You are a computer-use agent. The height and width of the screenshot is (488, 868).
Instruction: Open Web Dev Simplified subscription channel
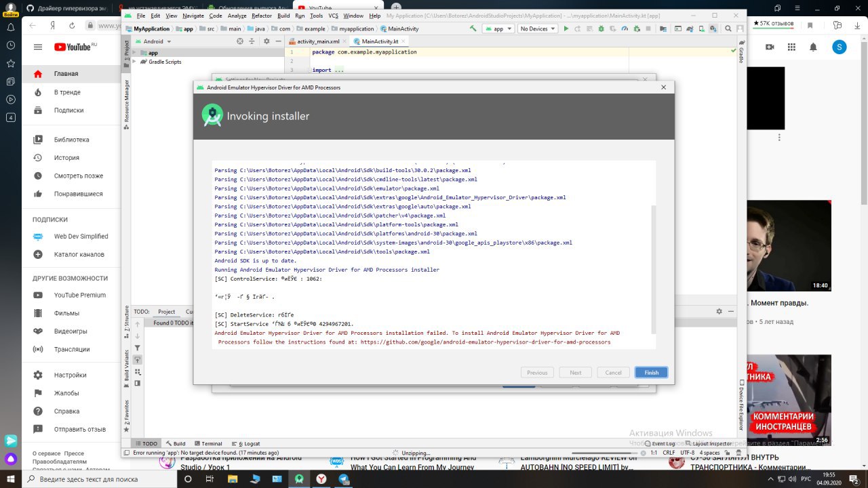[x=72, y=237]
